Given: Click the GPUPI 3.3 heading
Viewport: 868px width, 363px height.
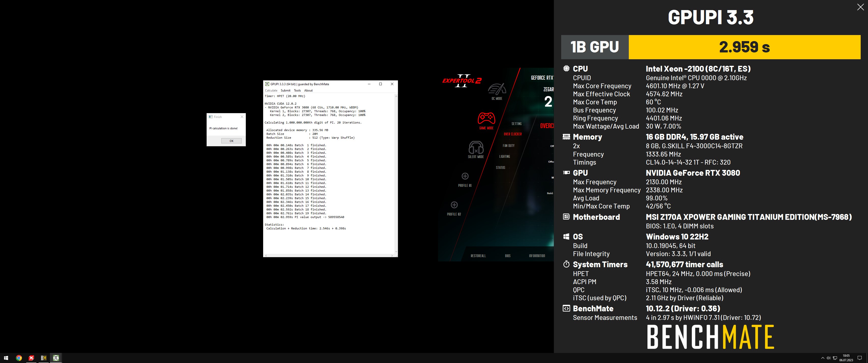Looking at the screenshot, I should click(711, 17).
